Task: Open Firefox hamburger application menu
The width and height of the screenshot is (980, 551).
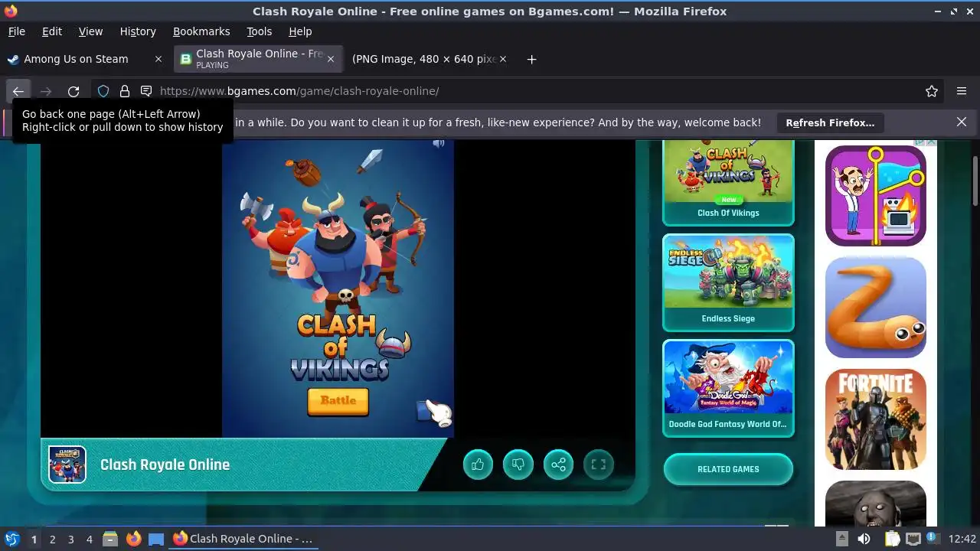Action: click(962, 91)
